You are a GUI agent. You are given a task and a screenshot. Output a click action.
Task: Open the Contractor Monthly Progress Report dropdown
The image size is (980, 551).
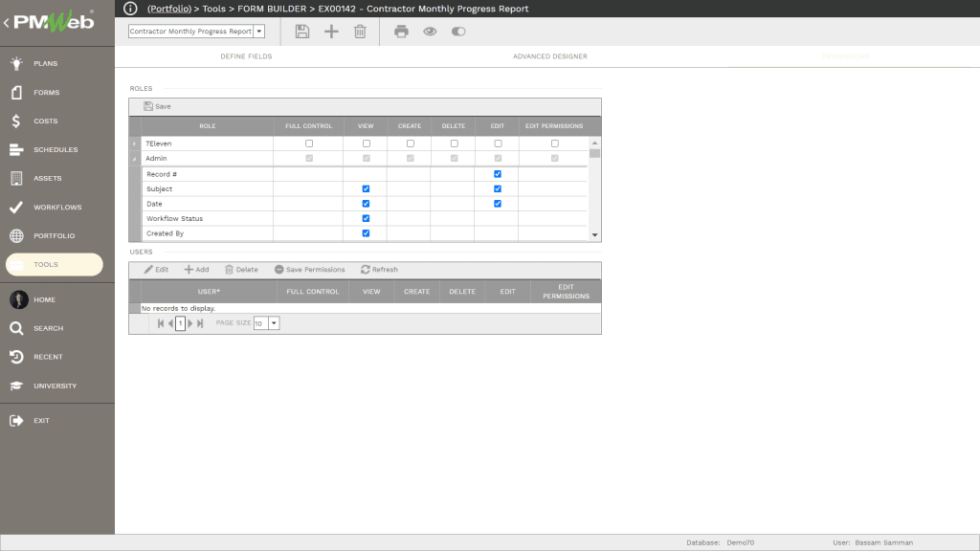tap(258, 32)
